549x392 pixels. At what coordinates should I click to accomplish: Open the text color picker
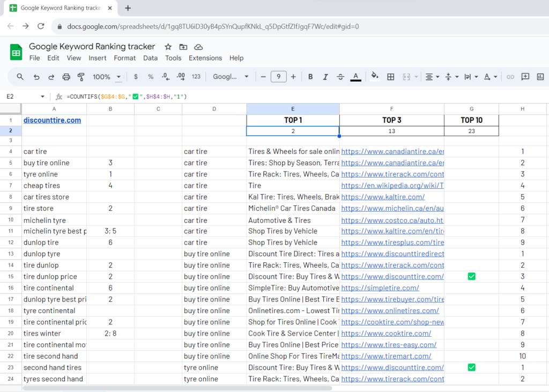[x=356, y=77]
